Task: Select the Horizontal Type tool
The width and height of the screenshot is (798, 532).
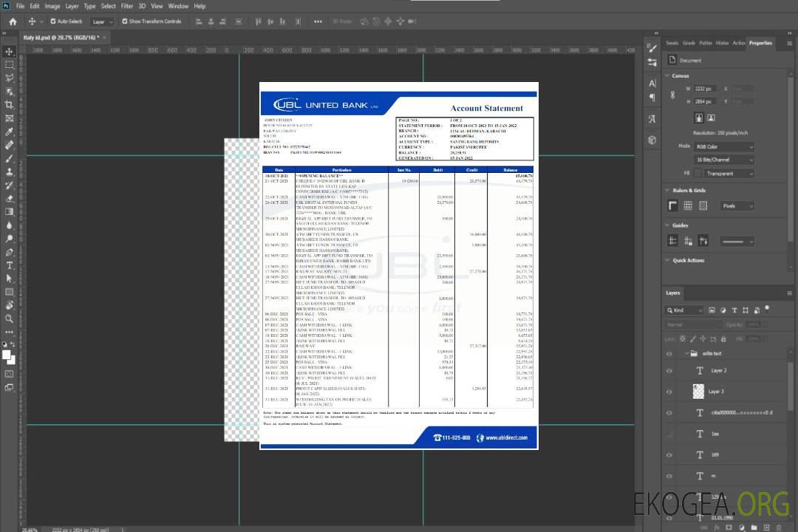Action: coord(9,265)
